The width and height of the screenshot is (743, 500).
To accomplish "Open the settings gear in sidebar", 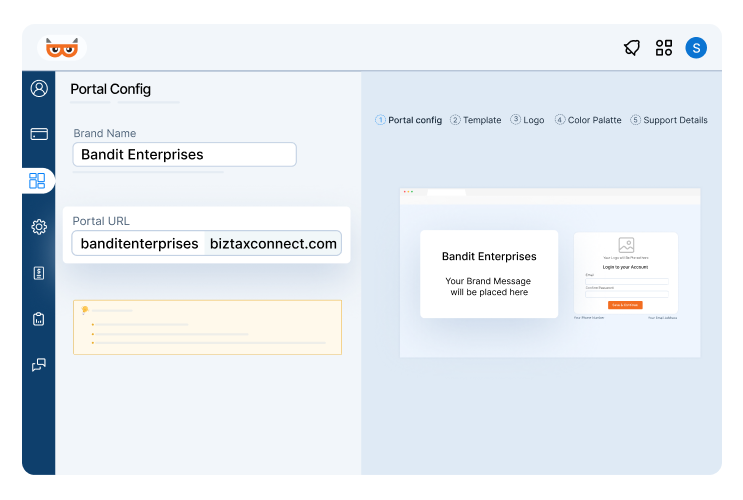I will [x=39, y=227].
